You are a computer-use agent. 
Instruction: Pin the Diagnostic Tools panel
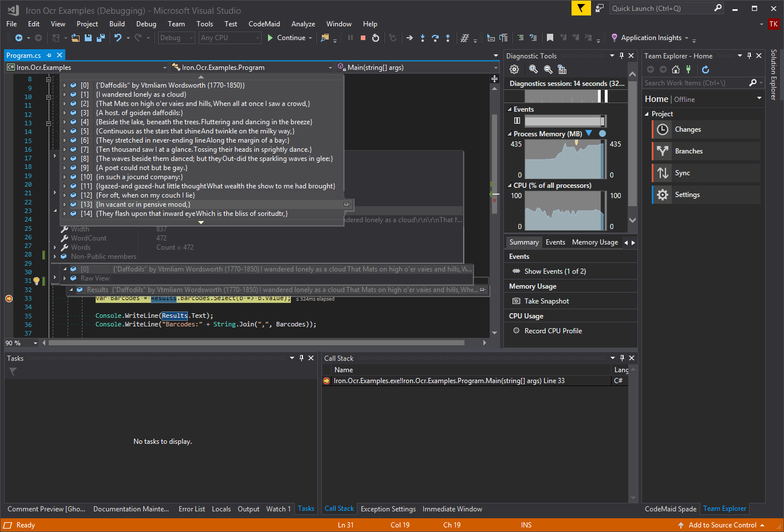(621, 56)
